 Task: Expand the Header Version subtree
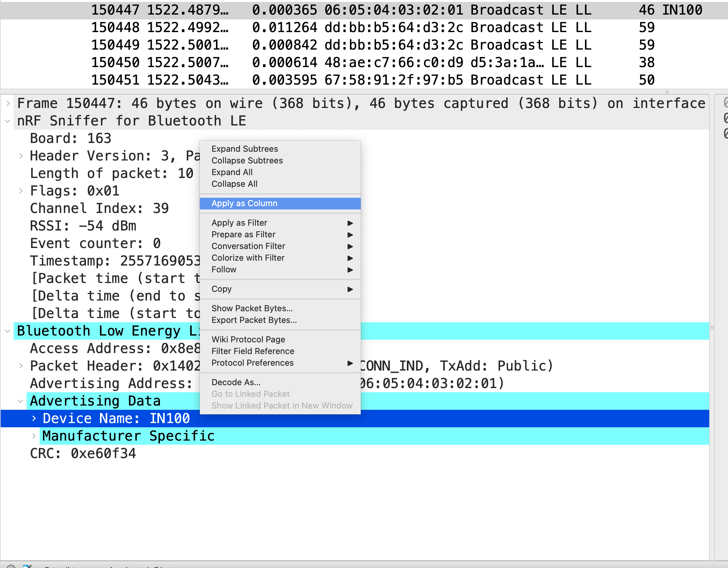[x=21, y=156]
